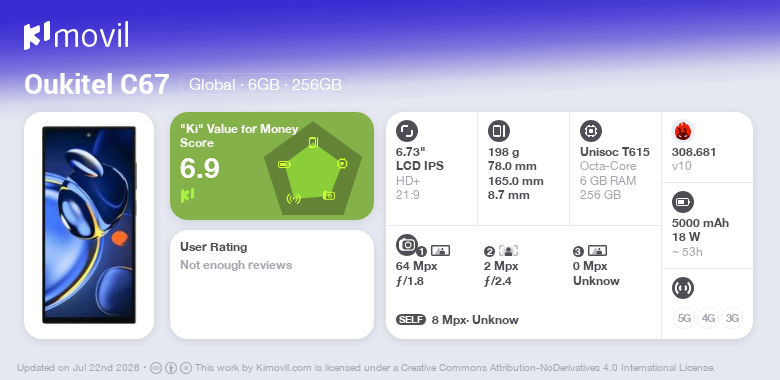Open the User Rating panel
The height and width of the screenshot is (380, 780).
(x=272, y=285)
